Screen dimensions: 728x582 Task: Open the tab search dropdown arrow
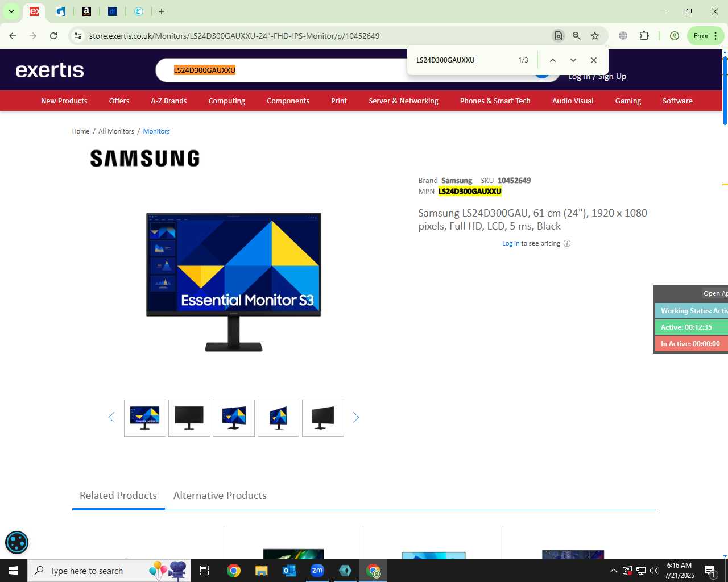coord(11,11)
